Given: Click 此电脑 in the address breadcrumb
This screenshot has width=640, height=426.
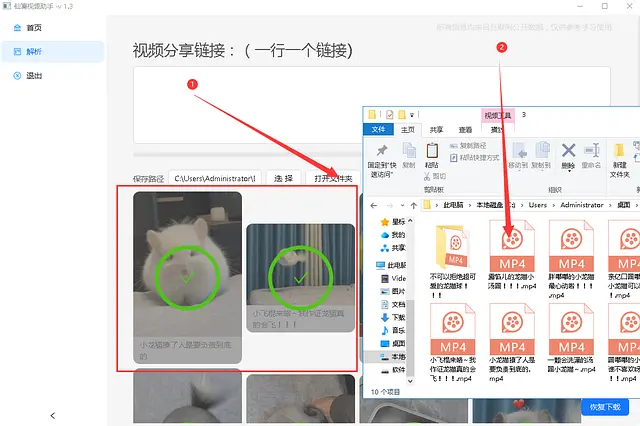Looking at the screenshot, I should [x=453, y=205].
